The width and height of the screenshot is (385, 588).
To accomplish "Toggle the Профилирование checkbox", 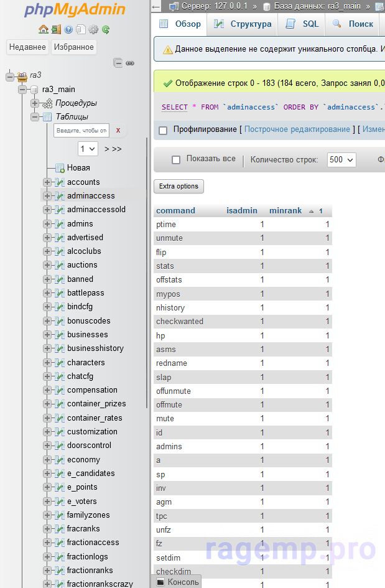I will click(163, 131).
